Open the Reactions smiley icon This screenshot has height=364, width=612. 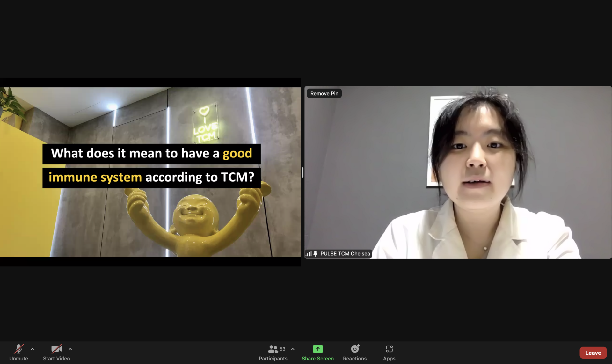pos(355,349)
